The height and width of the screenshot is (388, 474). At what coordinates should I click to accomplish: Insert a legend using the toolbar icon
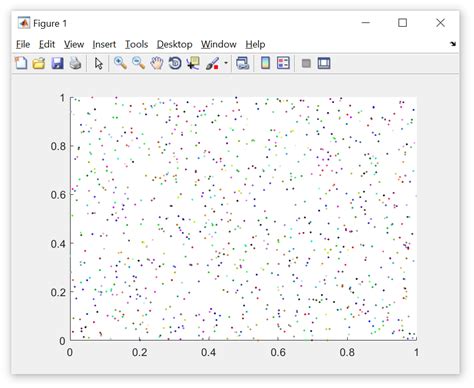coord(283,63)
